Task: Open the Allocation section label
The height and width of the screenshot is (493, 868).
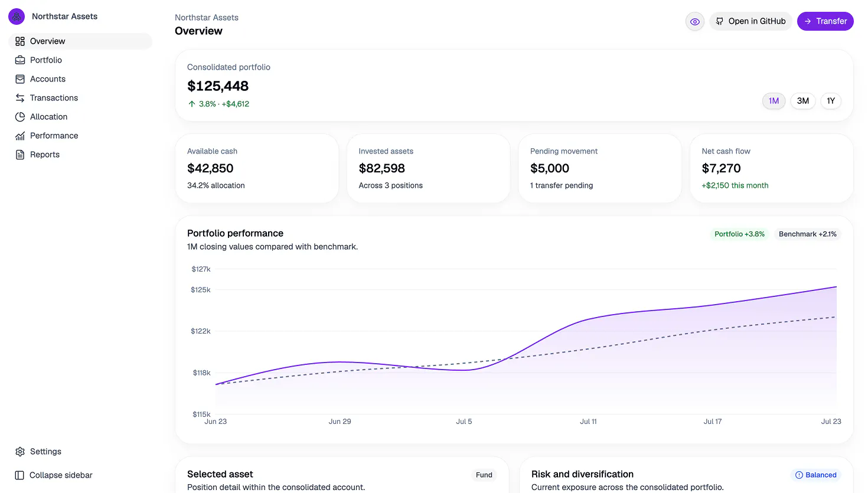Action: (48, 117)
